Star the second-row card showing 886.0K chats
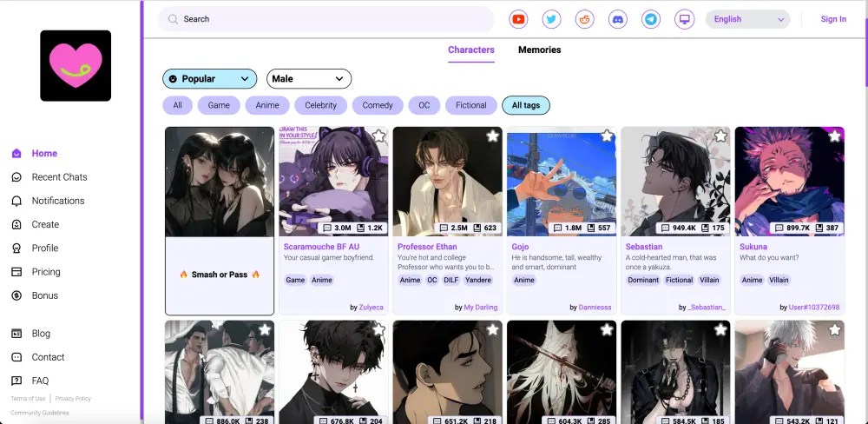Viewport: 868px width, 424px height. pos(265,330)
